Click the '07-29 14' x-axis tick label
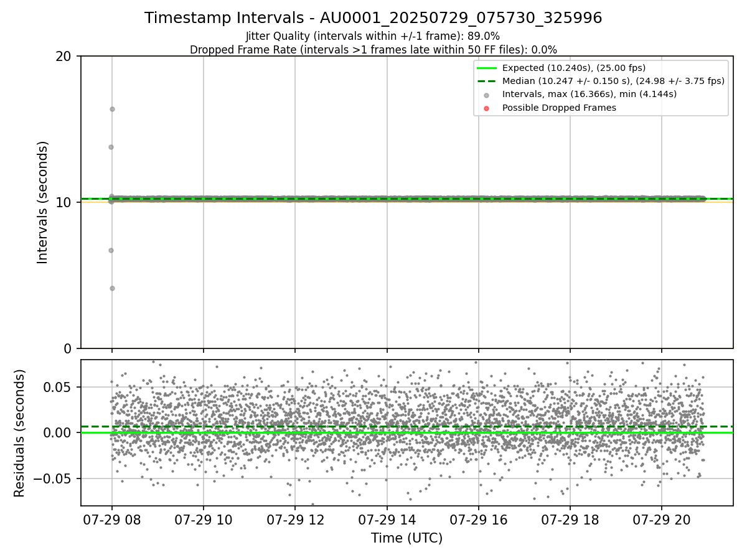The height and width of the screenshot is (560, 747). point(387,520)
